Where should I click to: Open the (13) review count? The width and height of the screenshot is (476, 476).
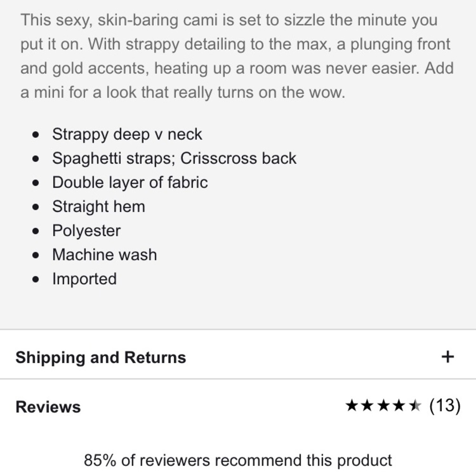coord(445,406)
